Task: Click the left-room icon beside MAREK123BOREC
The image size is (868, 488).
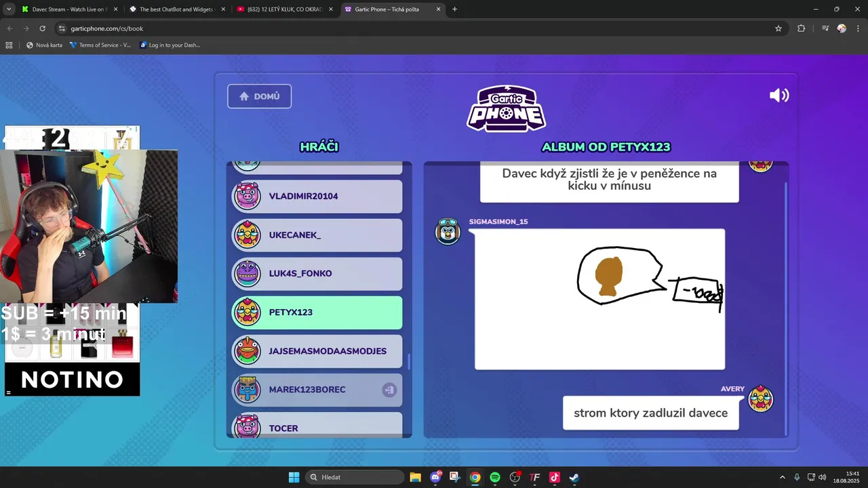Action: click(389, 390)
